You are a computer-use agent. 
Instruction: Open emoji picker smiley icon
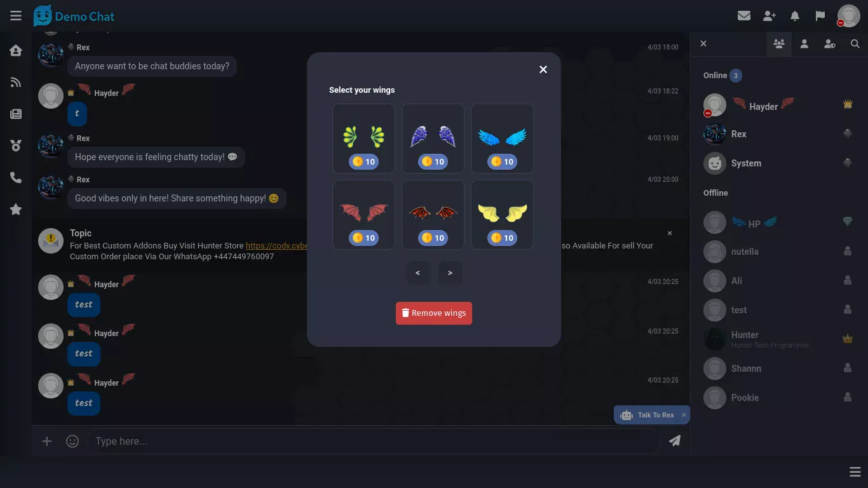(72, 441)
